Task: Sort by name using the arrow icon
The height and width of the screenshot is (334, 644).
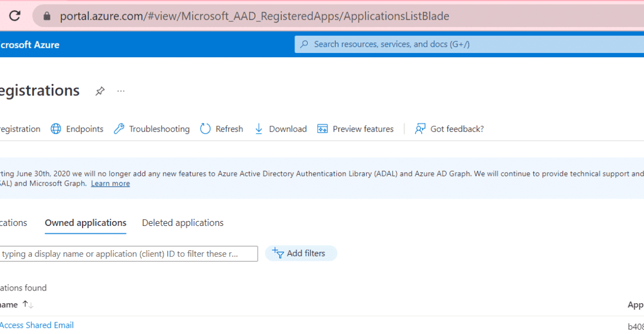Action: tap(28, 304)
